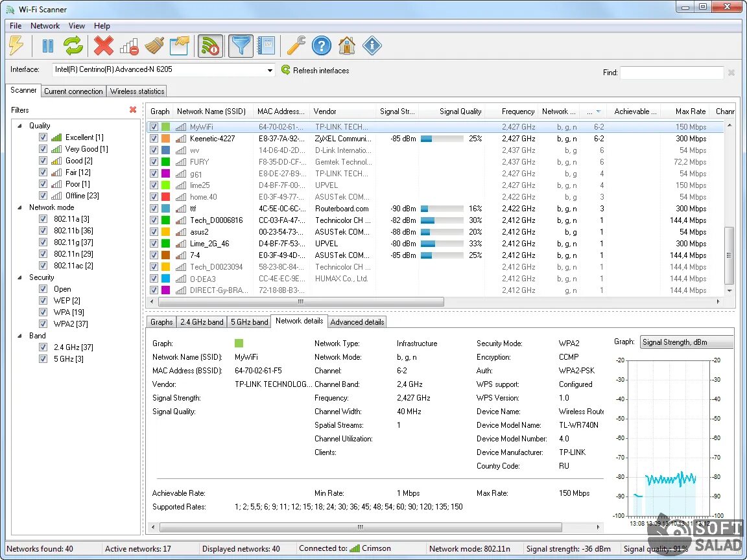Click the Refresh interfaces green icon

click(x=286, y=70)
